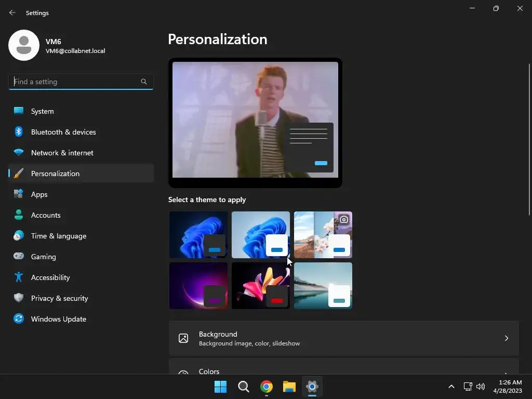The width and height of the screenshot is (532, 399).
Task: Click 'Select a theme to apply' text
Action: 207,199
